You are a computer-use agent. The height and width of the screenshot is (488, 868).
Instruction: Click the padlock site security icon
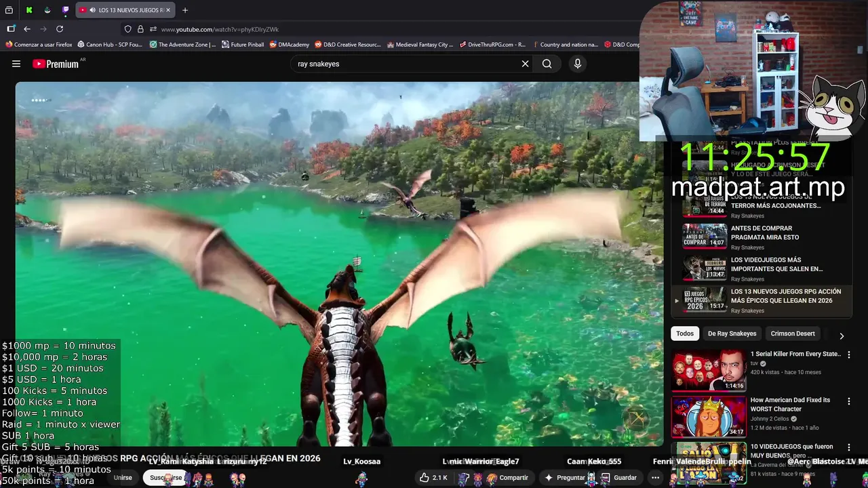140,29
